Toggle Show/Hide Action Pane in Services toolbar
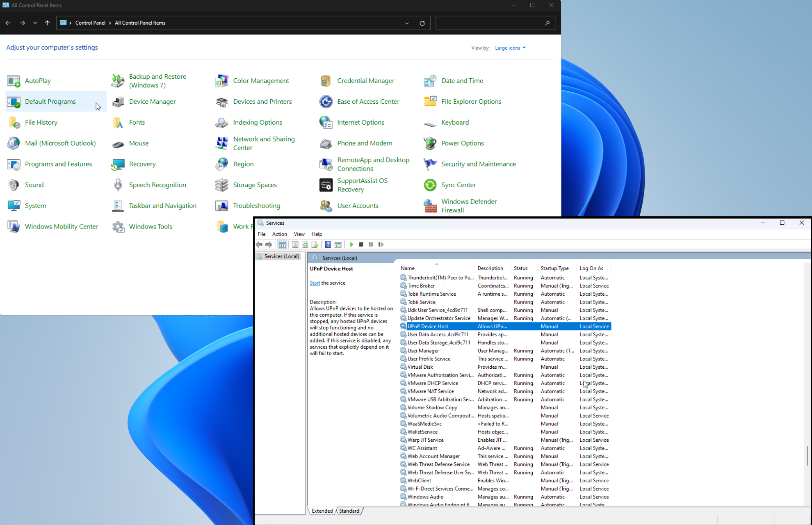This screenshot has height=525, width=812. pyautogui.click(x=338, y=244)
